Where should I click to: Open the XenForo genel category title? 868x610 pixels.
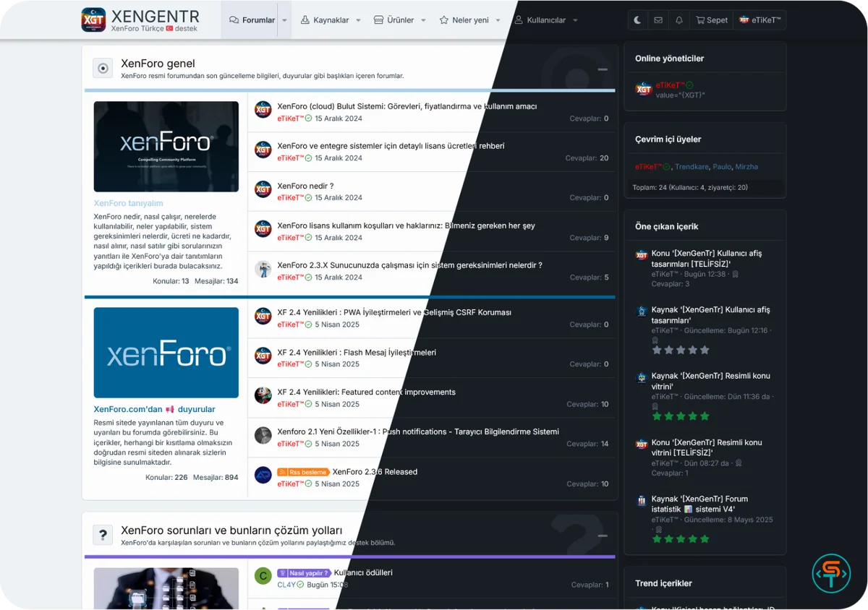point(158,64)
